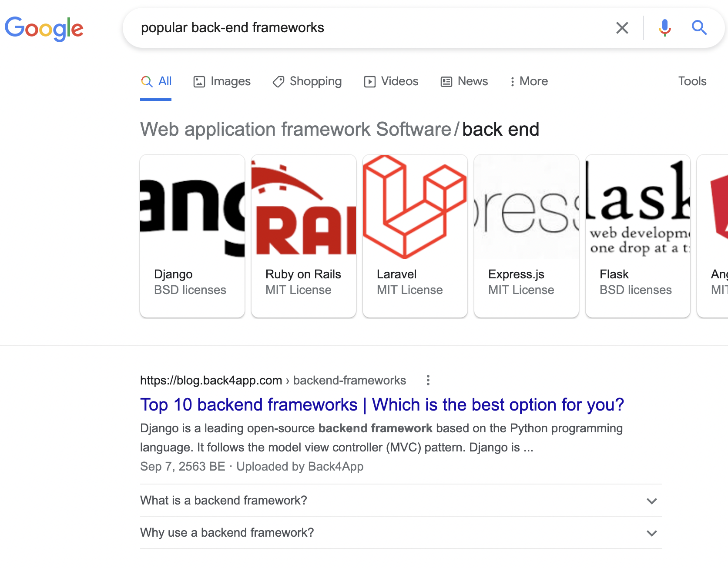Open the Ruby on Rails logo thumbnail
This screenshot has height=568, width=728.
coord(304,207)
